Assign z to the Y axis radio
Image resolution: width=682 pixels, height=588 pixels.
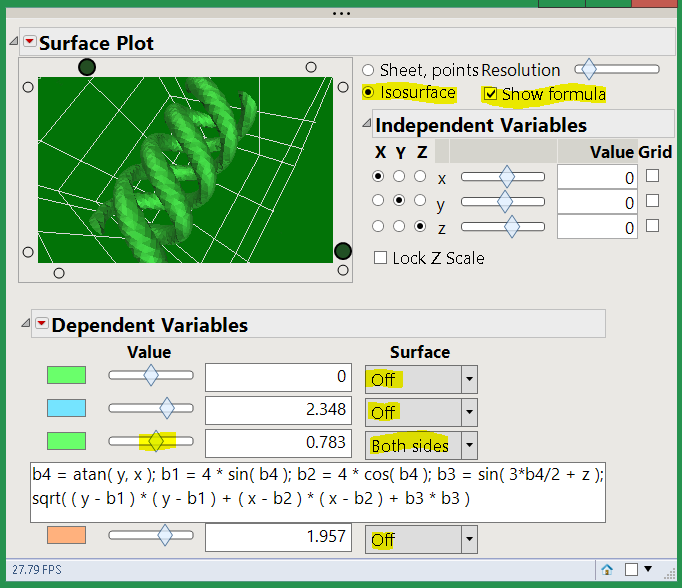[x=399, y=226]
